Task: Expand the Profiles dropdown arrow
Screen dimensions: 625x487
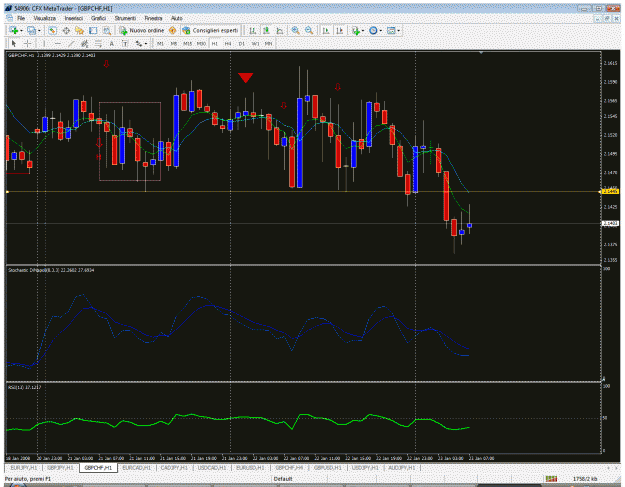Action: tap(39, 31)
